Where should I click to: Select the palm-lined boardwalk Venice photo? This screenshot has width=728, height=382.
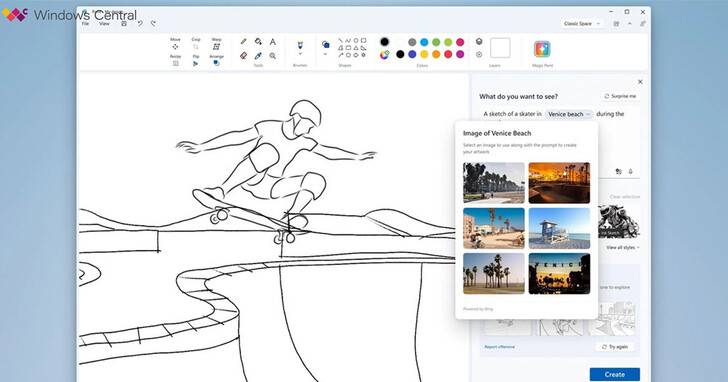(x=494, y=183)
